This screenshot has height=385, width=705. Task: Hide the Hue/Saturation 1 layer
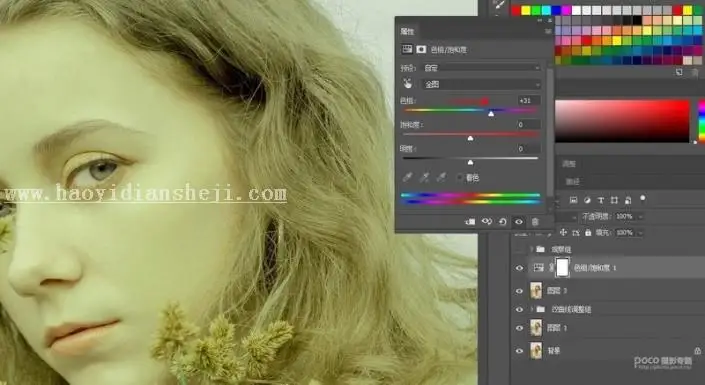519,268
